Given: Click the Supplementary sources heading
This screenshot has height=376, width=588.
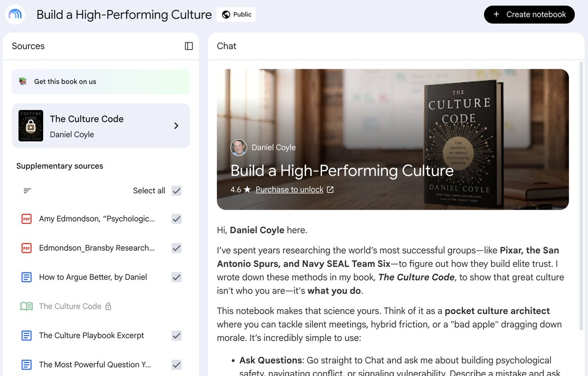Looking at the screenshot, I should [x=60, y=166].
